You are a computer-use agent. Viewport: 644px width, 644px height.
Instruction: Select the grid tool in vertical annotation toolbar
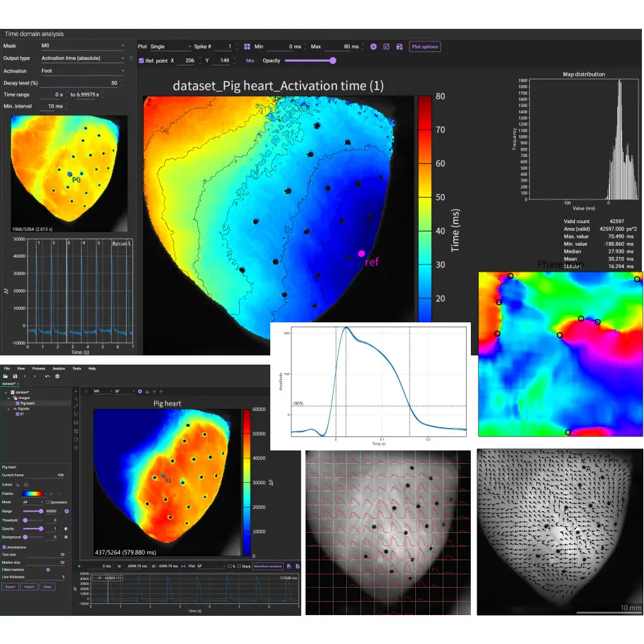(x=76, y=422)
